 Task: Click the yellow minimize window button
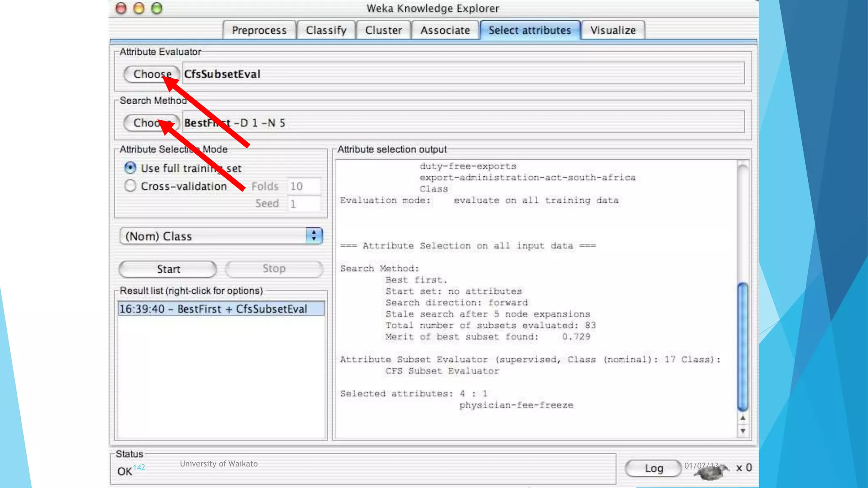click(x=139, y=8)
